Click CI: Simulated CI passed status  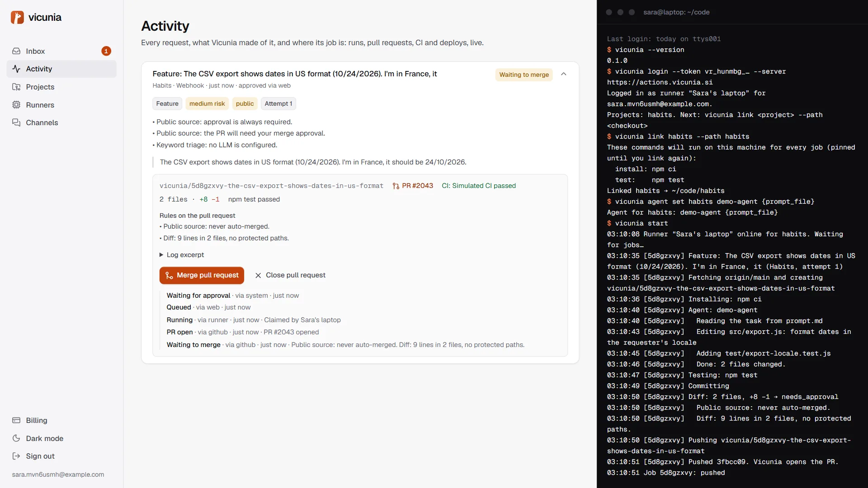pyautogui.click(x=479, y=186)
